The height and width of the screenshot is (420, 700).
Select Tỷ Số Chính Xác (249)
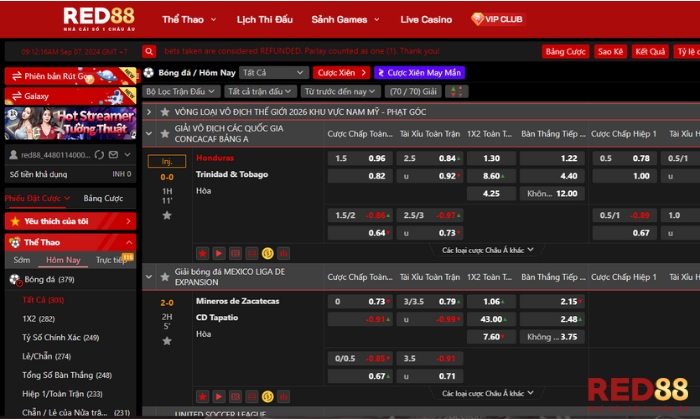pos(61,337)
